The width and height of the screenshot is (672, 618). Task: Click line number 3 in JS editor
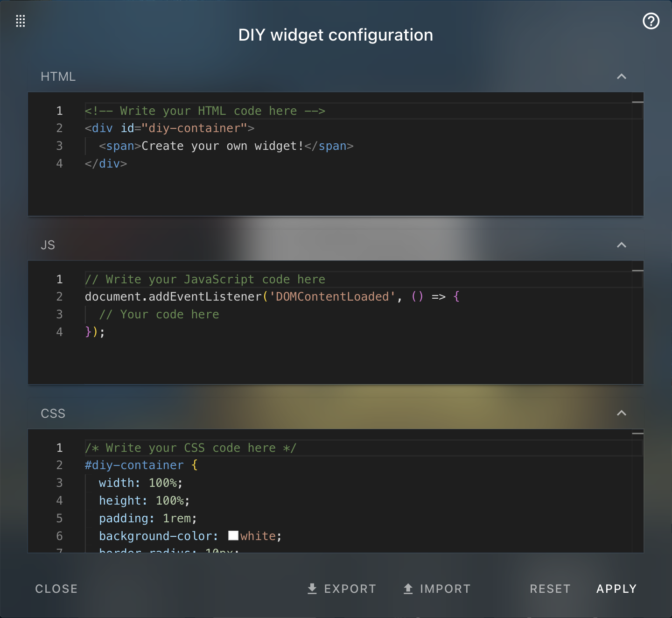[59, 315]
